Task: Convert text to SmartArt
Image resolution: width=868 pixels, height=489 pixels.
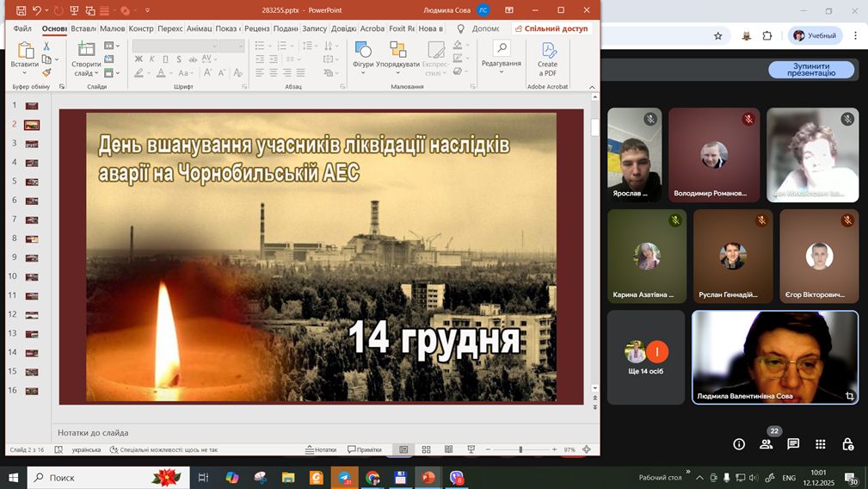Action: point(330,72)
